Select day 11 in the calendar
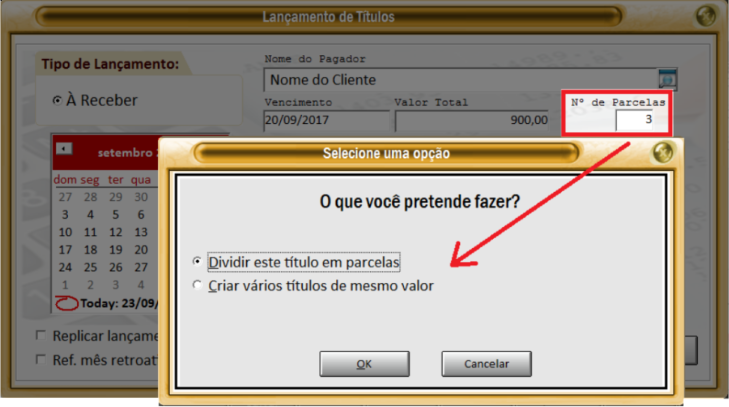The width and height of the screenshot is (729, 407). pyautogui.click(x=90, y=232)
